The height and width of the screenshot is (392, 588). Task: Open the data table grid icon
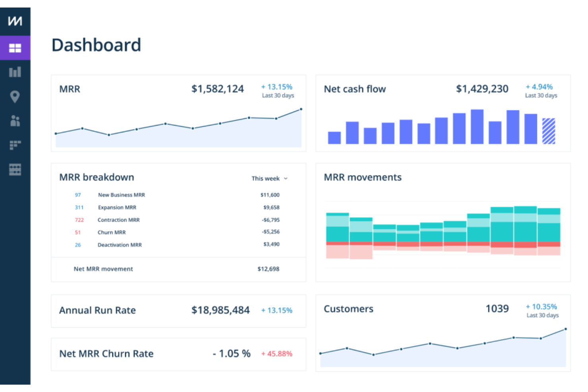click(15, 170)
